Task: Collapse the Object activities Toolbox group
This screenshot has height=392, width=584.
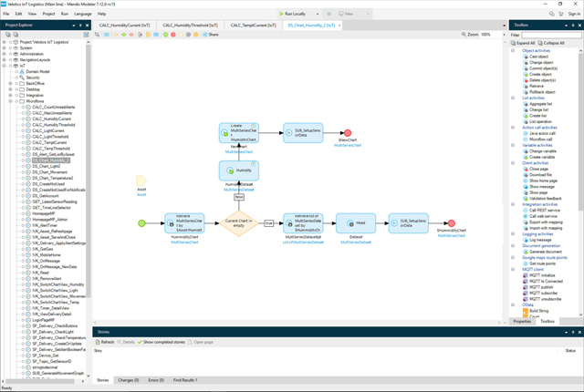Action: [x=513, y=50]
